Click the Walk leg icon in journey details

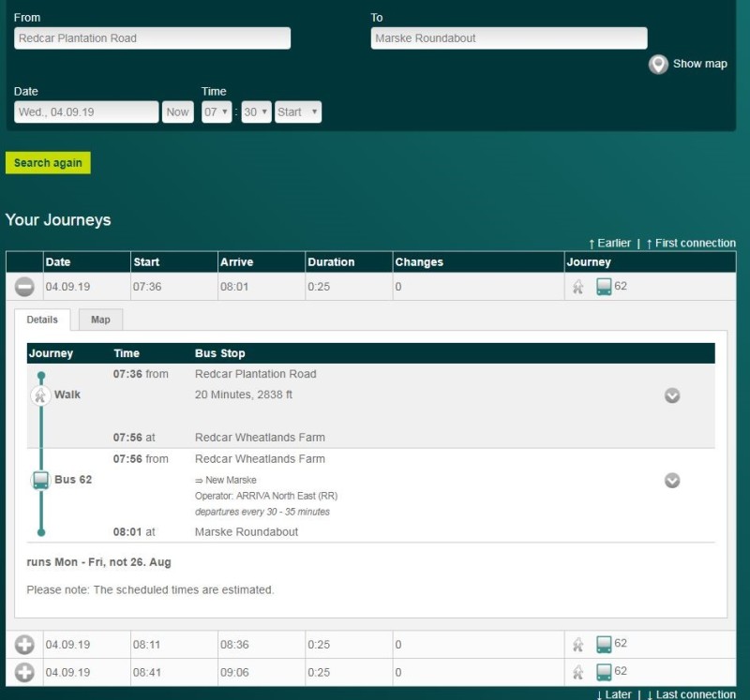(x=40, y=395)
